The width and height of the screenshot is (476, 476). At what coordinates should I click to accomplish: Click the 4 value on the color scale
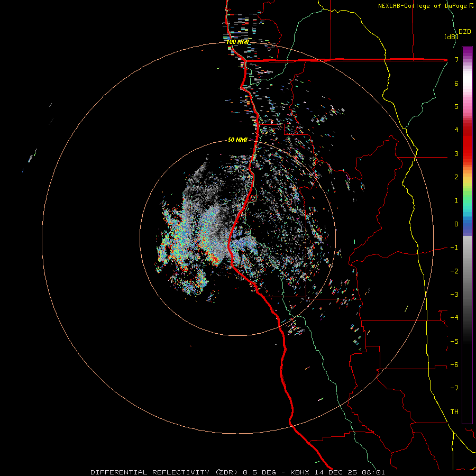tap(456, 130)
